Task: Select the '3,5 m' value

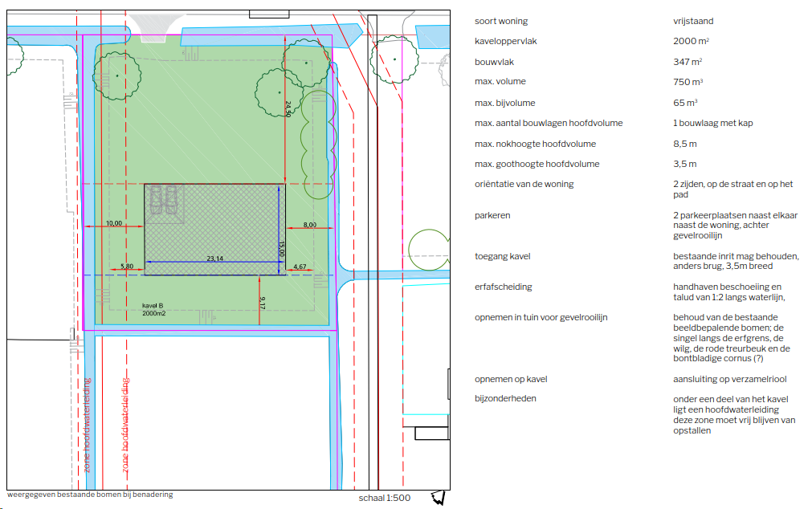Action: pos(684,164)
